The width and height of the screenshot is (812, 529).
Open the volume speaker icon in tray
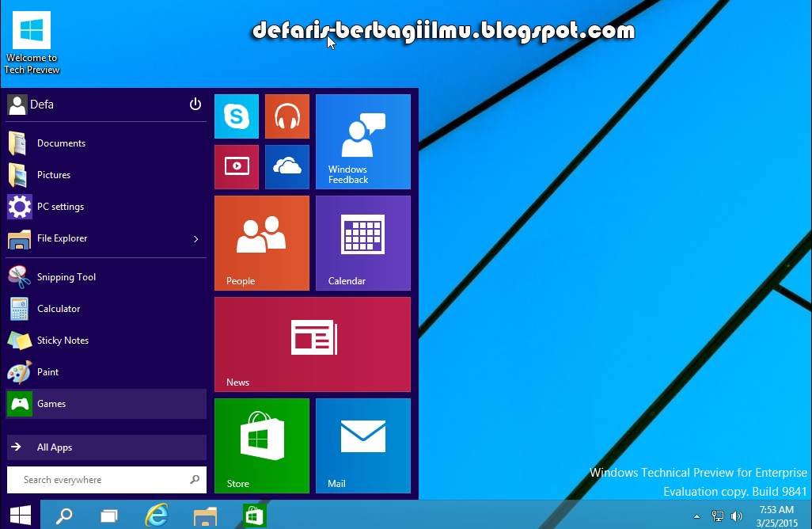coord(737,516)
